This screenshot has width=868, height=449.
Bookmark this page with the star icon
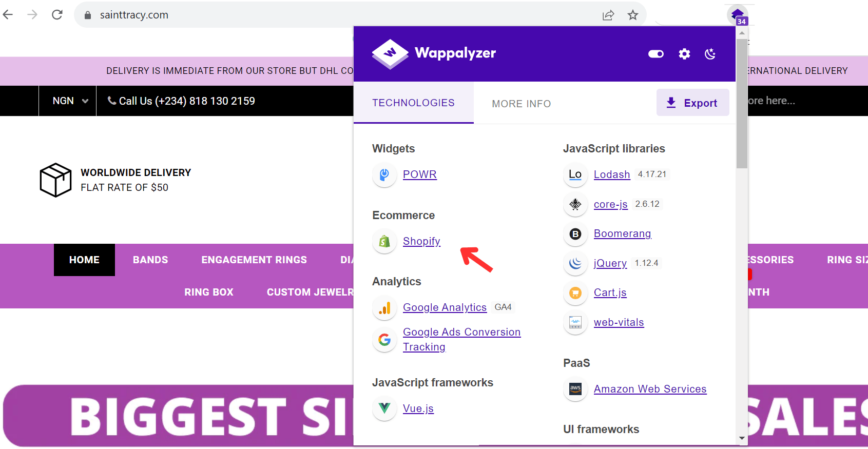[633, 15]
